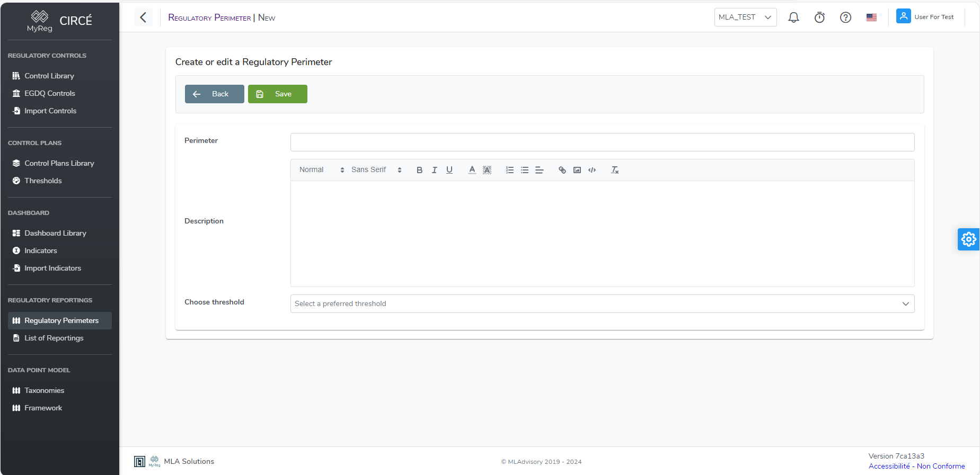The width and height of the screenshot is (980, 475).
Task: Click the help question mark icon
Action: 845,17
